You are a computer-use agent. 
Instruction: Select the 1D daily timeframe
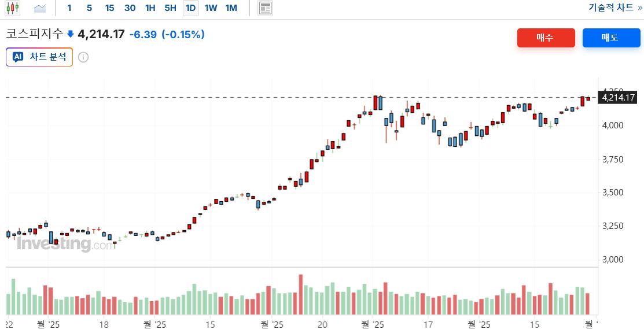point(190,8)
